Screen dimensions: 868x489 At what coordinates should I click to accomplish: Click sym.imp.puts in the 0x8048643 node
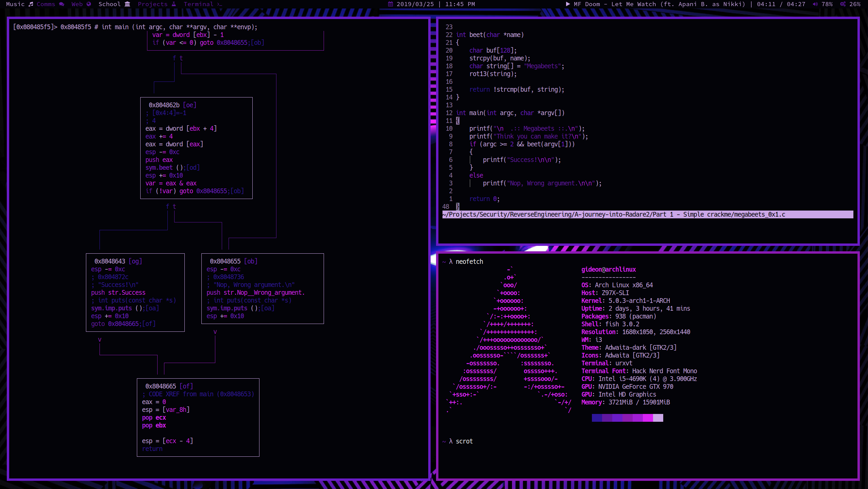111,308
